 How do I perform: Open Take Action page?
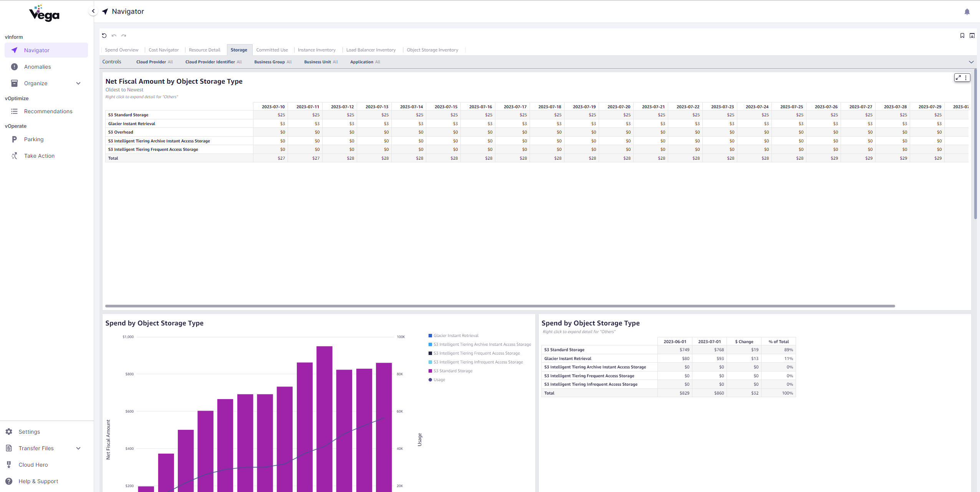point(46,156)
